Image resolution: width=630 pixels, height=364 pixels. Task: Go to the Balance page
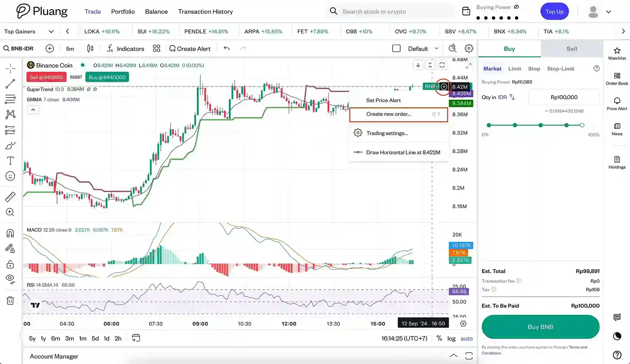pos(156,11)
